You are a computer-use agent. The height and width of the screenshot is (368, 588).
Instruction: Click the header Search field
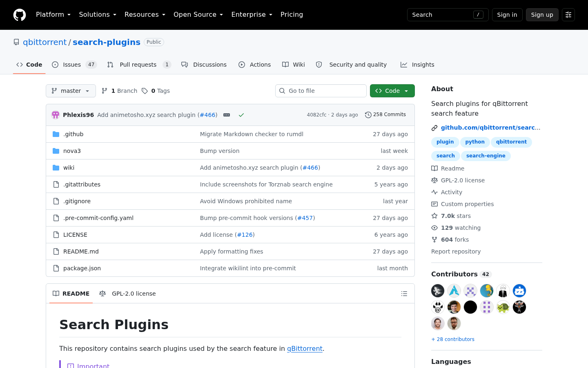point(448,15)
